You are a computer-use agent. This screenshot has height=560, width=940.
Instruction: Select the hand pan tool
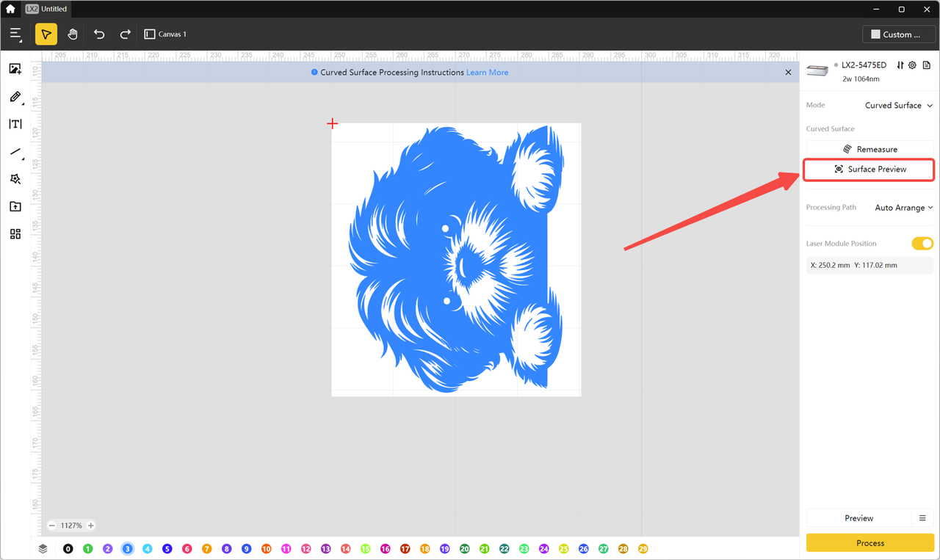[x=73, y=34]
